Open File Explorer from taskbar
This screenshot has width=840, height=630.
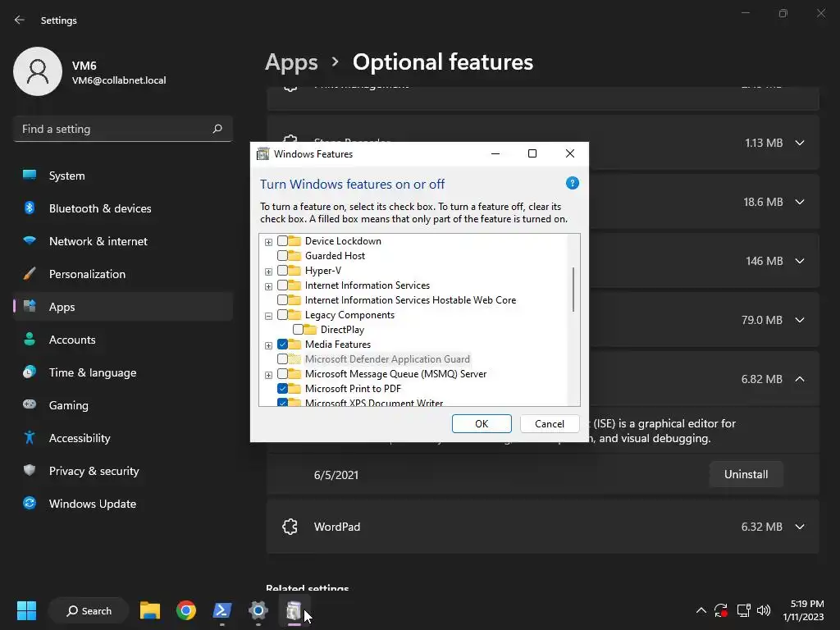click(x=150, y=610)
